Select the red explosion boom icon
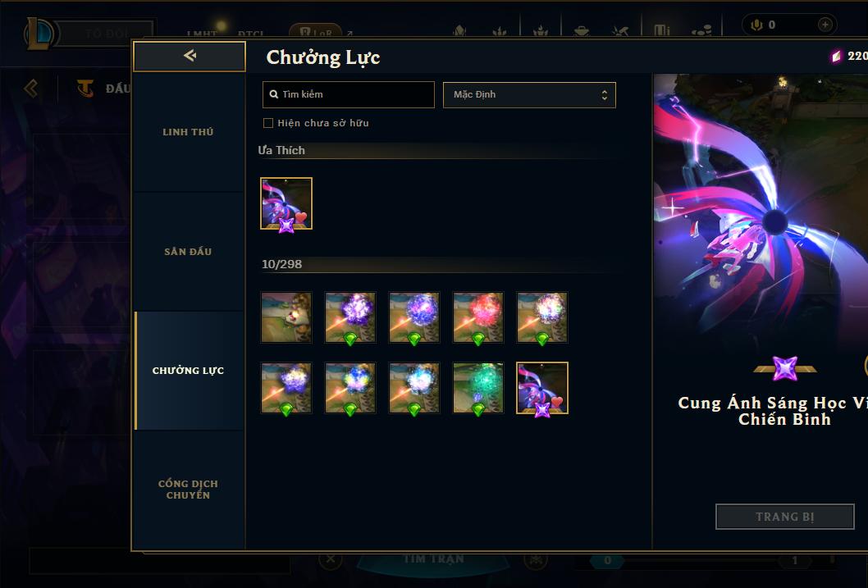 (478, 317)
